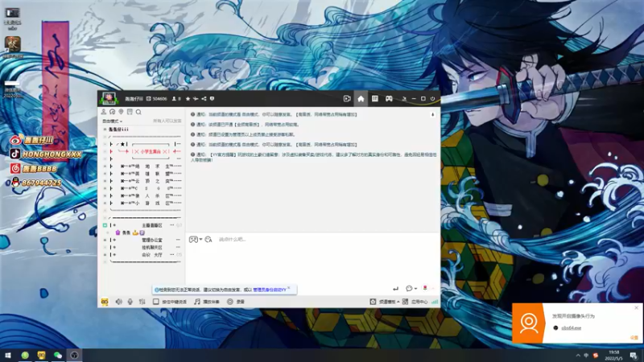Screen dimensions: 644x362
Task: Open the list/board tab icon in title bar
Action: coord(374,99)
